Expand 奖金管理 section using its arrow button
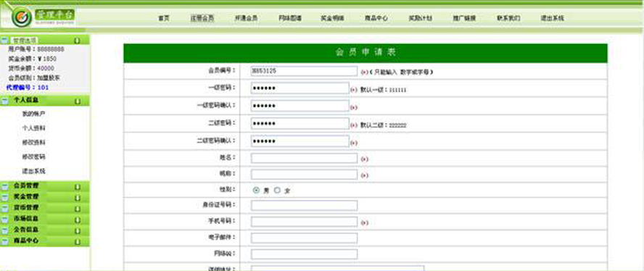Screen dimensions: 644x271 [x=77, y=198]
